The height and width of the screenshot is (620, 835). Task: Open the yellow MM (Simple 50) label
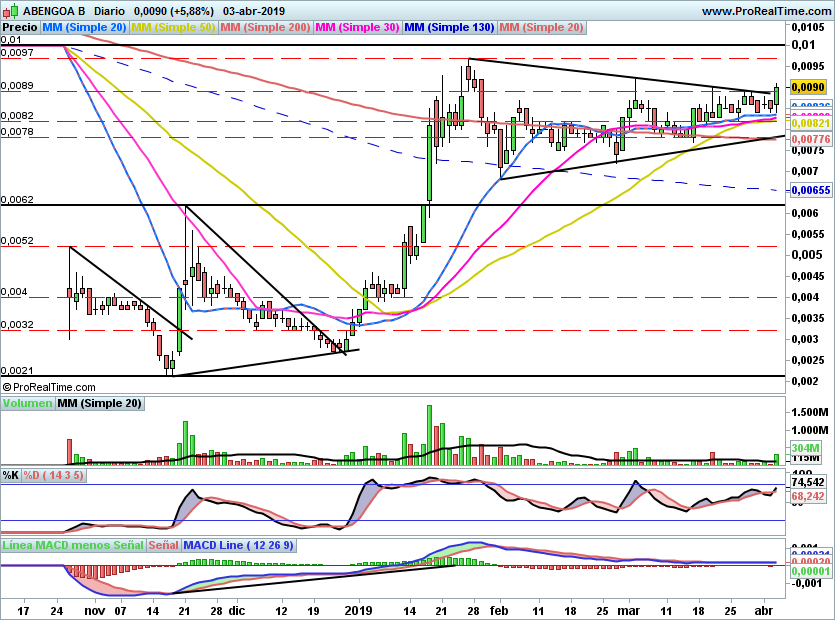[x=173, y=27]
